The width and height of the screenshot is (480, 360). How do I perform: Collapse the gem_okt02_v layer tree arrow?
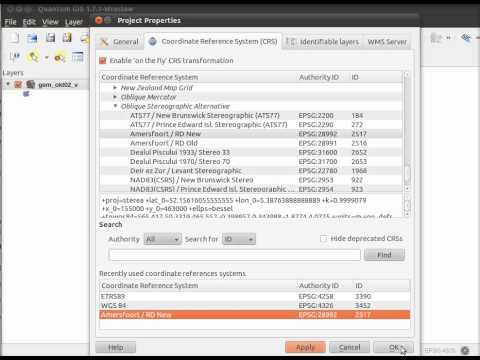coord(8,84)
